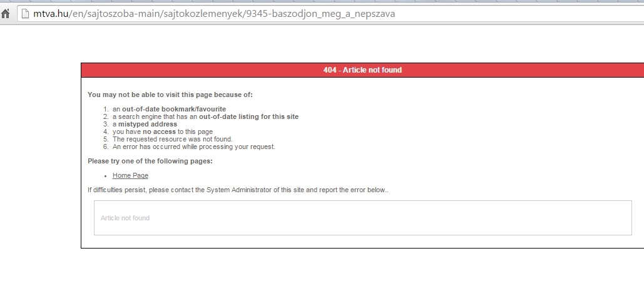Click the page info icon in address bar

[x=25, y=14]
